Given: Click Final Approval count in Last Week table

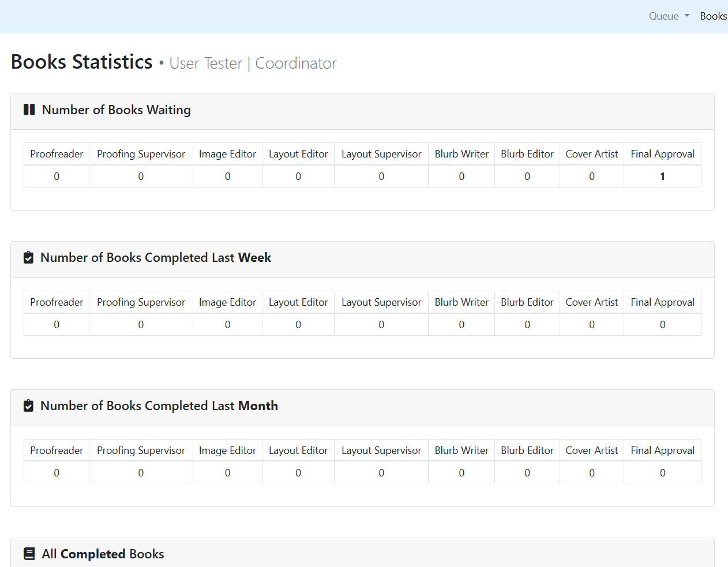Looking at the screenshot, I should (x=662, y=325).
